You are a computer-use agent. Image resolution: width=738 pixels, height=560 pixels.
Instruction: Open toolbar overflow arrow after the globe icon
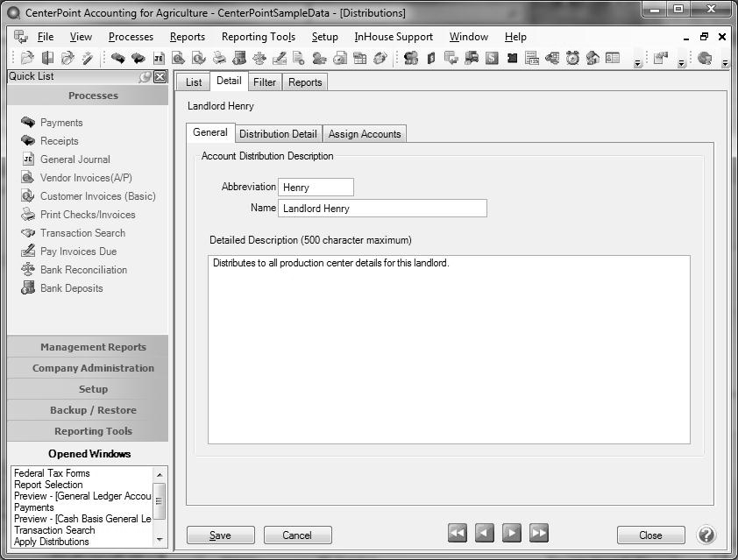pyautogui.click(x=725, y=62)
